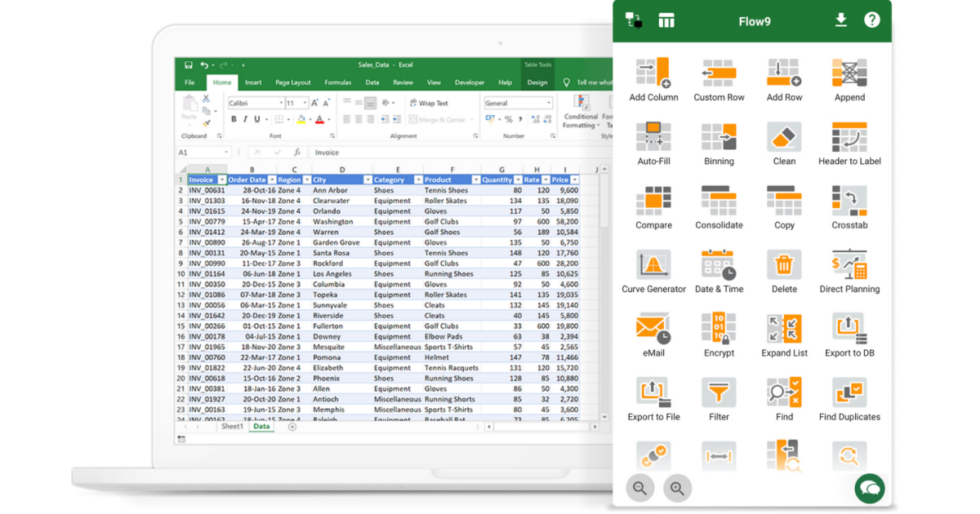Click the Flow9 download icon
This screenshot has width=980, height=514.
click(840, 20)
